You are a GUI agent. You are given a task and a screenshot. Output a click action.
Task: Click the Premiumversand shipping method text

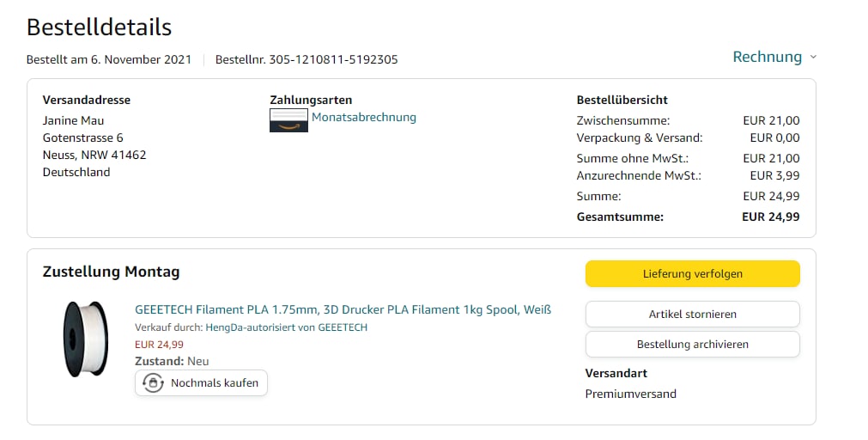(630, 394)
